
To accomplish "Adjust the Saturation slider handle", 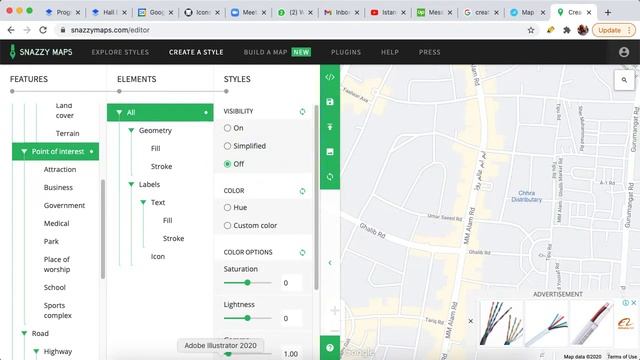I will 247,282.
